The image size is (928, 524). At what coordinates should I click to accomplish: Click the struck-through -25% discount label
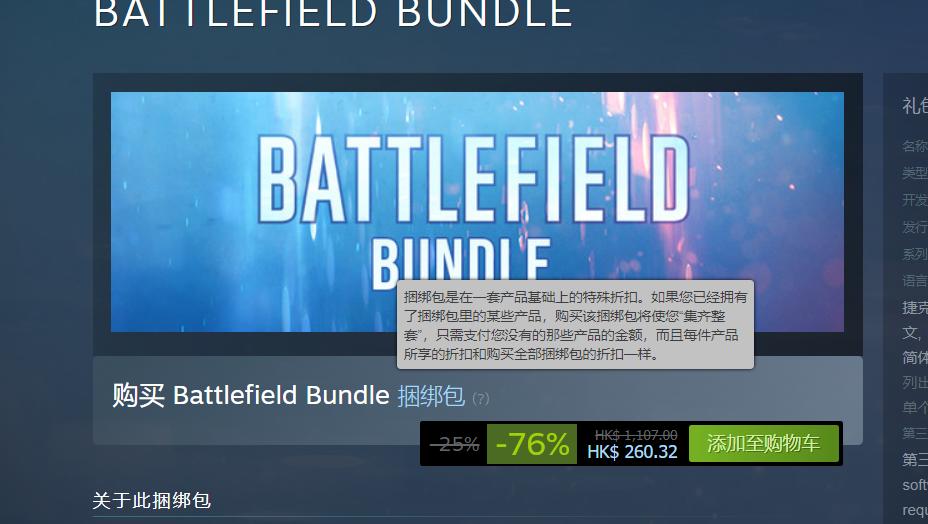coord(455,443)
